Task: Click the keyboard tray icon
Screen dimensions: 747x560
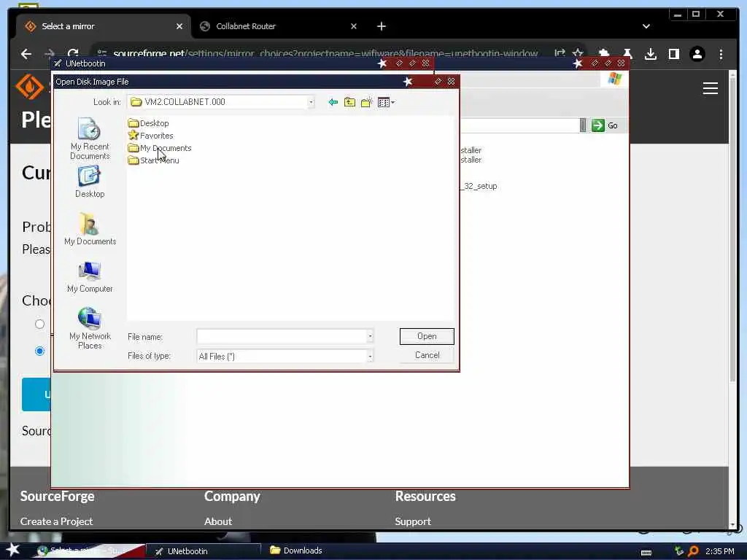Action: pyautogui.click(x=646, y=553)
